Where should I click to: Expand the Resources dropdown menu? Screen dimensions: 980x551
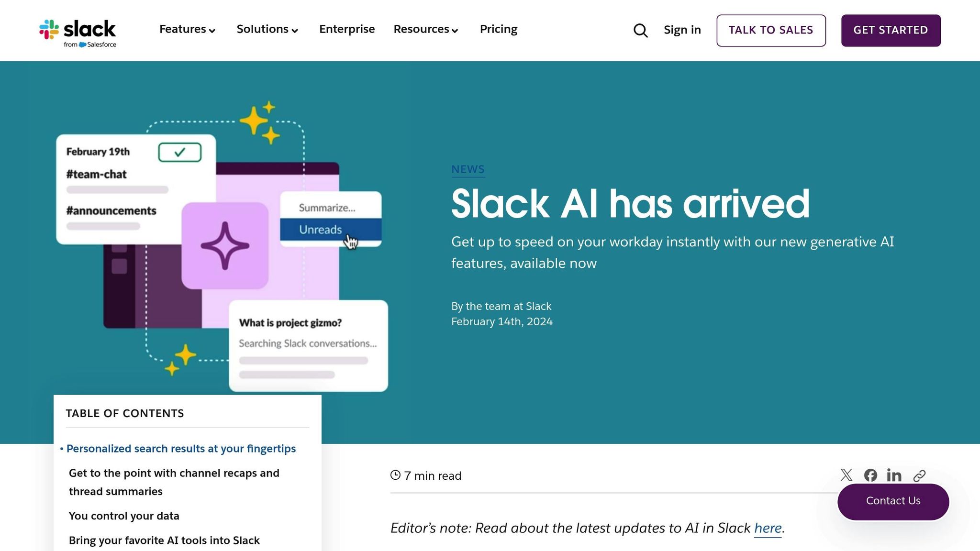coord(426,29)
